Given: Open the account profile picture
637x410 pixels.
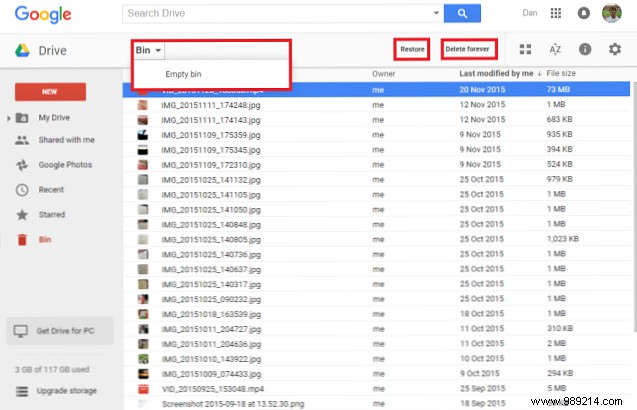Looking at the screenshot, I should pos(611,13).
